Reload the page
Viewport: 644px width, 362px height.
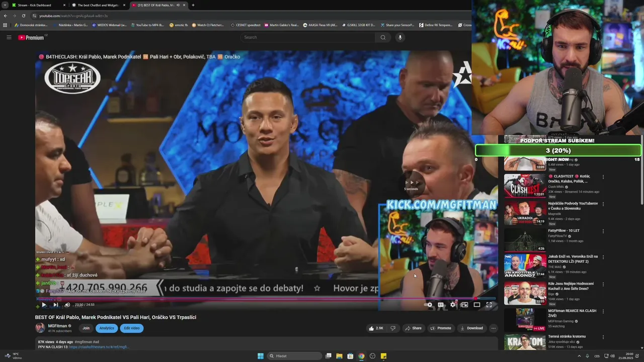[x=23, y=16]
